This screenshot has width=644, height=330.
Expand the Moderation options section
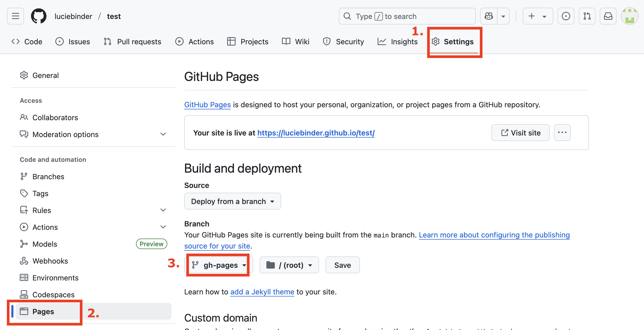[x=163, y=134]
